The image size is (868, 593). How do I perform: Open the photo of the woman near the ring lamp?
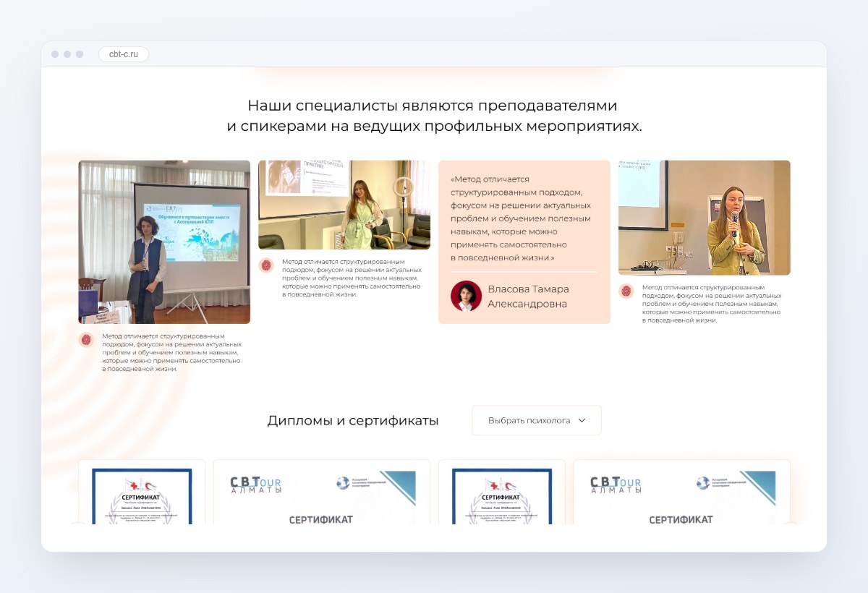tap(344, 205)
